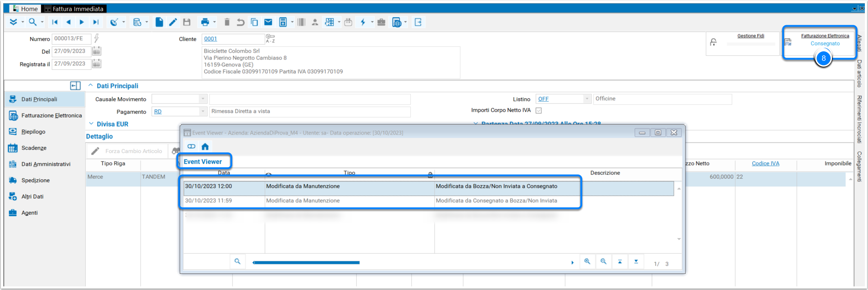Click the OFF listino link
The height and width of the screenshot is (290, 868).
[543, 99]
